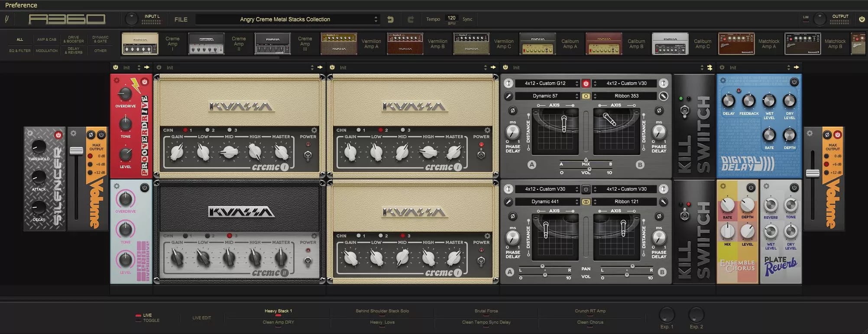Viewport: 868px width, 334px height.
Task: Flip the power switch on top-left Creme amp
Action: (x=308, y=155)
